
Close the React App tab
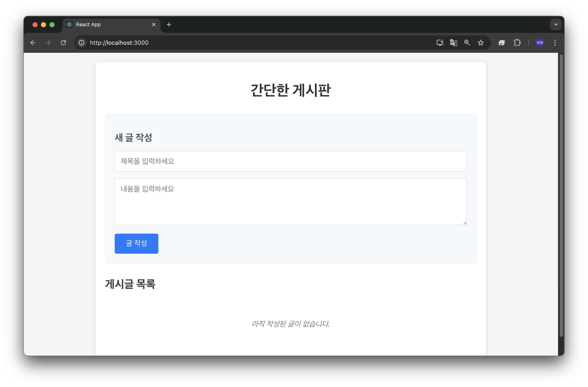point(154,25)
